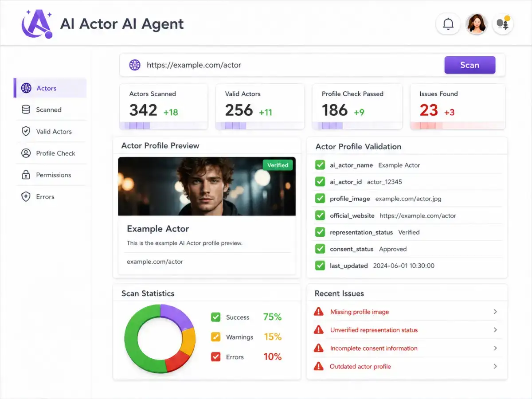Open Profile Check sidebar item
The width and height of the screenshot is (532, 399).
tap(51, 153)
